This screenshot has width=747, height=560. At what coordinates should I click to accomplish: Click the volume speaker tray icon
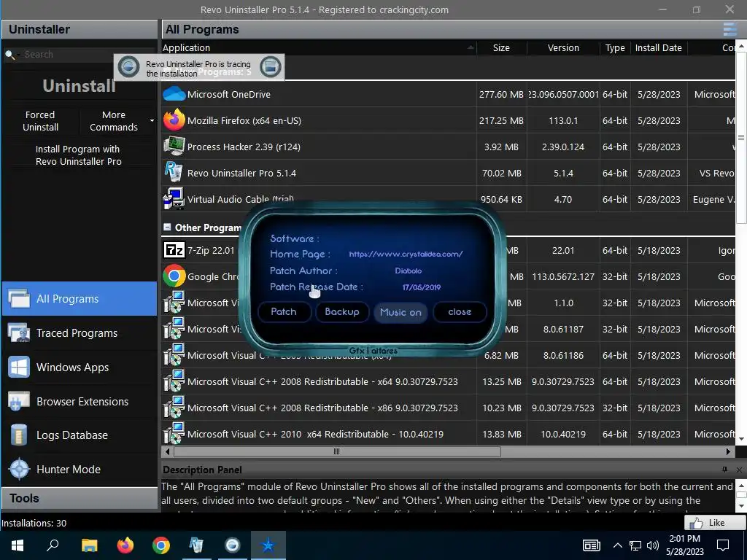[653, 545]
